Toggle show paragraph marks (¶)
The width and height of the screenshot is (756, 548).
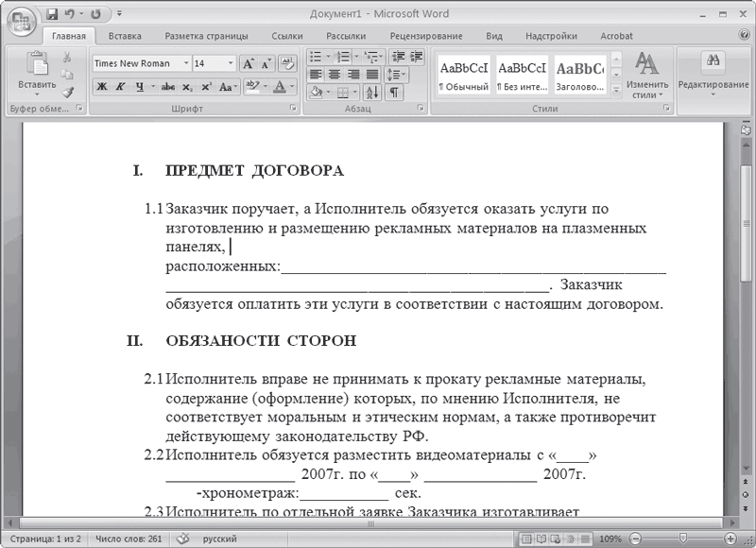[x=394, y=92]
